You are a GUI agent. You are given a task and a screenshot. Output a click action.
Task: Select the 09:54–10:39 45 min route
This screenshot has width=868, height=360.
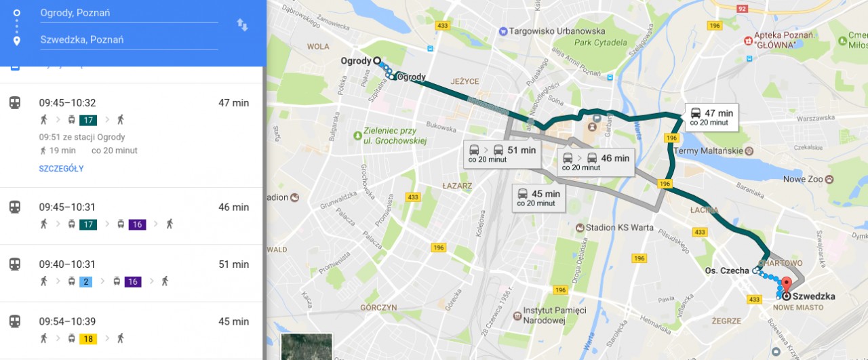[131, 329]
